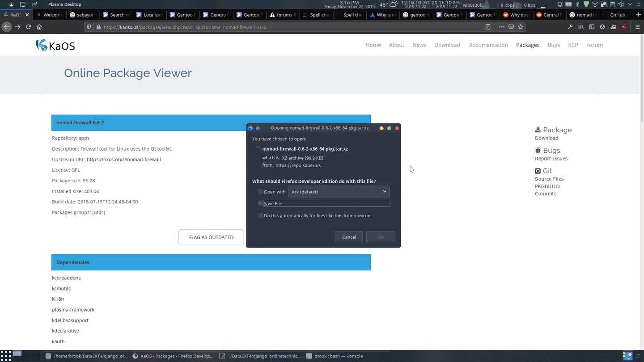Bookmark this page with the star

tap(521, 27)
